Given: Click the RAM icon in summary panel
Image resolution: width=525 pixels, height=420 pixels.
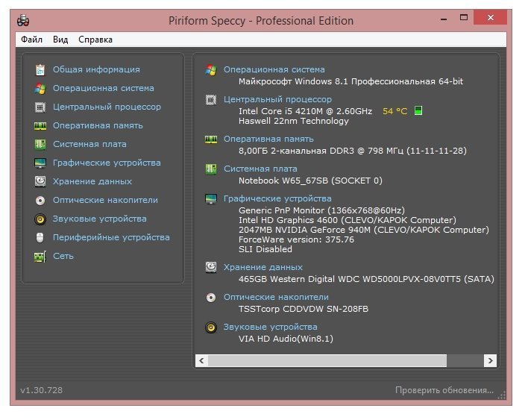Looking at the screenshot, I should click(211, 139).
